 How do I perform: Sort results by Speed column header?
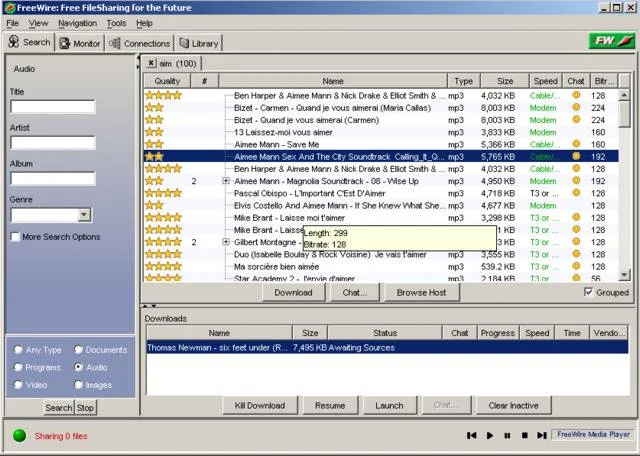pos(546,81)
